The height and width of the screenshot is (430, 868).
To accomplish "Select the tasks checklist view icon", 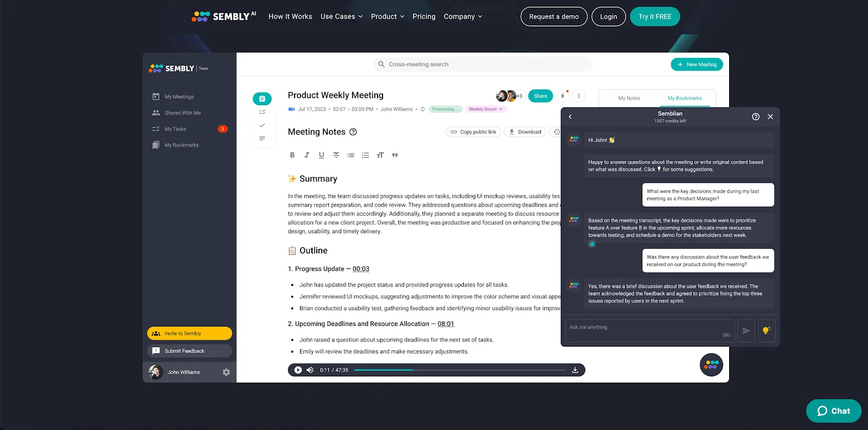I will point(262,112).
